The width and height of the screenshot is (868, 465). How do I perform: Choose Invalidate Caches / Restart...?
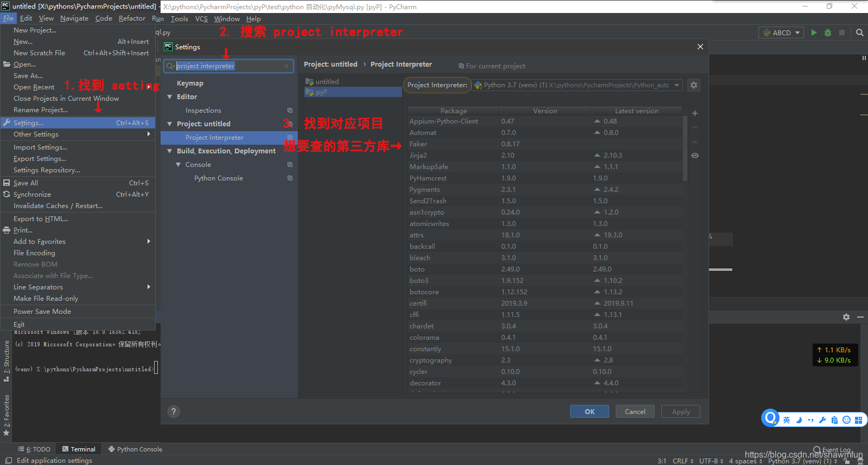(78, 206)
